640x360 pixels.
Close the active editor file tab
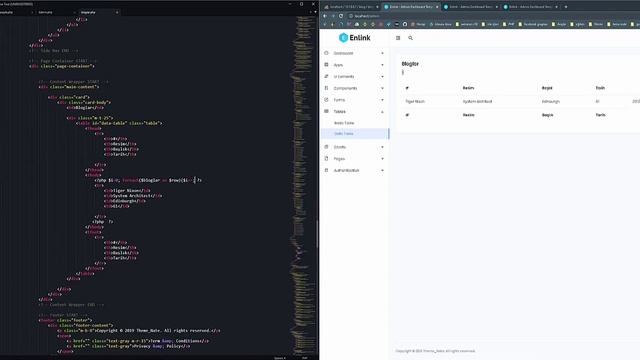tap(117, 12)
